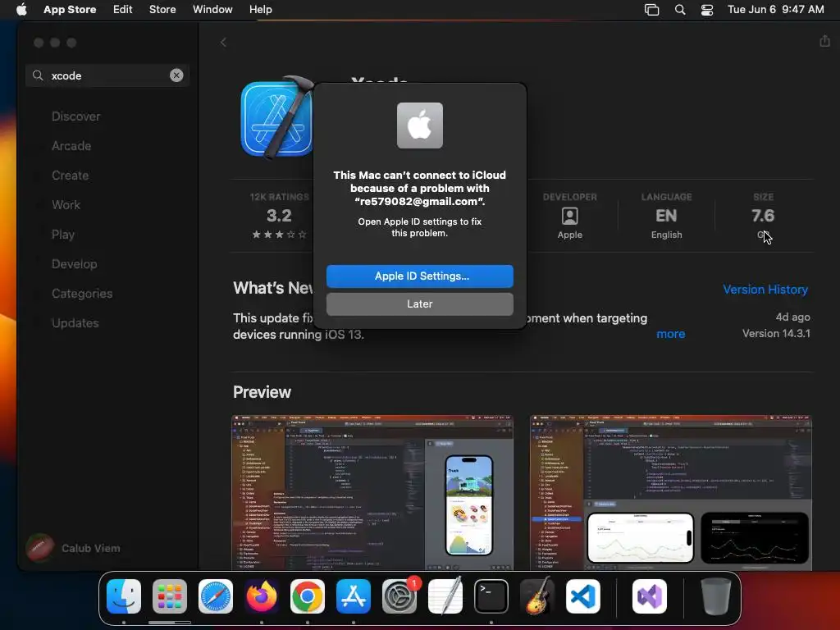Select Discover in the sidebar
Viewport: 840px width, 630px height.
76,116
